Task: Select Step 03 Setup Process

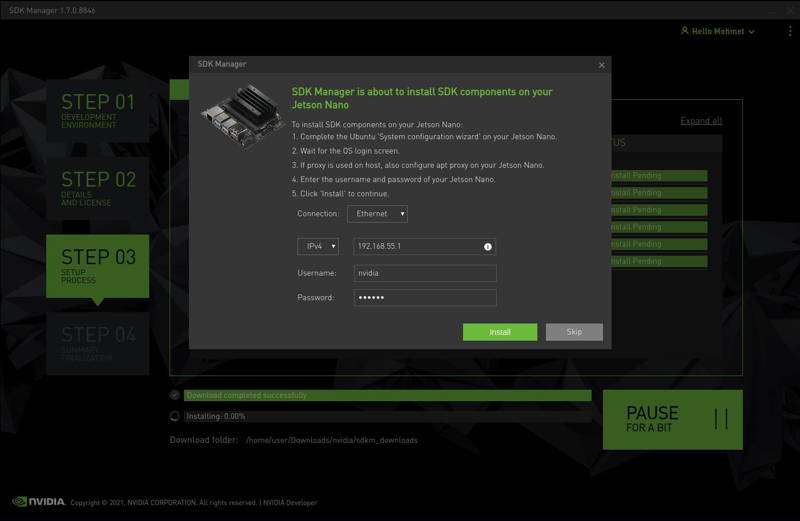Action: click(x=97, y=266)
